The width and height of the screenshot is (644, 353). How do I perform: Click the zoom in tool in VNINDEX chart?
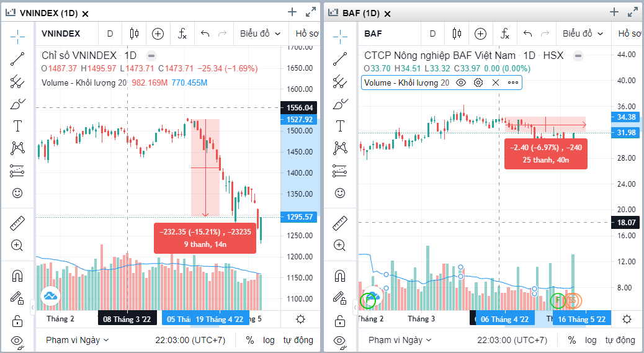pyautogui.click(x=17, y=245)
